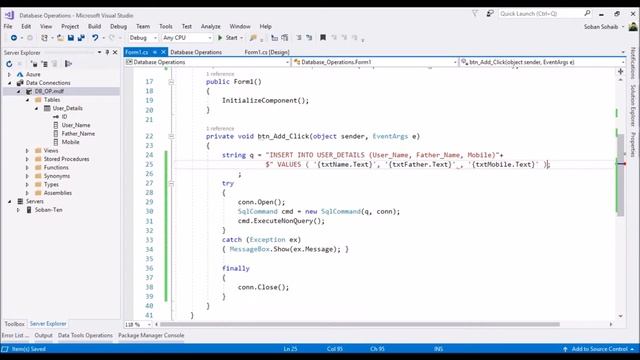
Task: Click the Add to Source Control up-arrow icon
Action: pyautogui.click(x=565, y=349)
